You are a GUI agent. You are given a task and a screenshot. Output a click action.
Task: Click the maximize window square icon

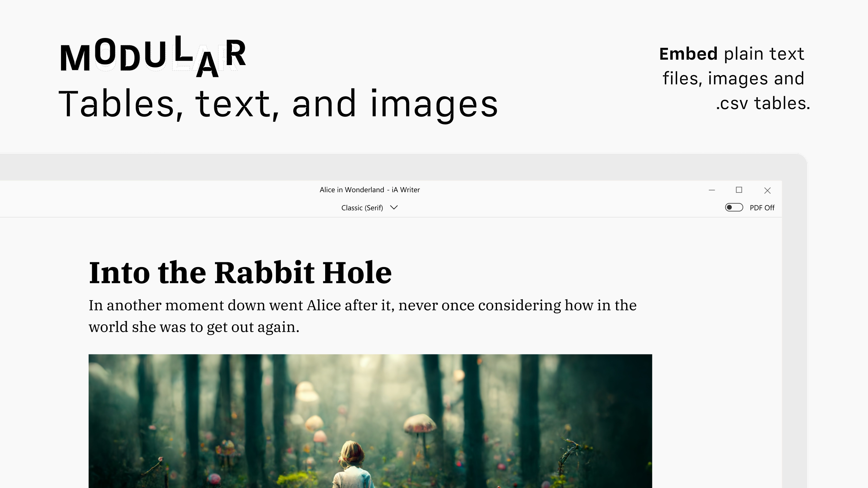[x=739, y=190]
